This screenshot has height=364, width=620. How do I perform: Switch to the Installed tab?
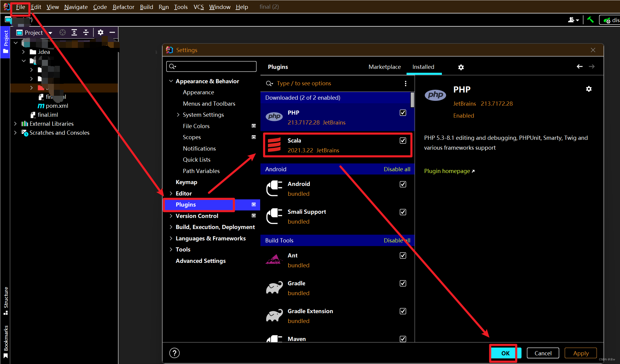(423, 67)
